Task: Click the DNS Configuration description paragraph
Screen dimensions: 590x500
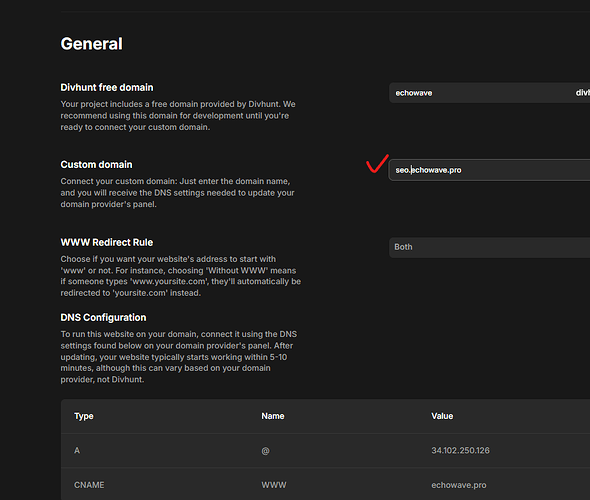Action: (179, 357)
